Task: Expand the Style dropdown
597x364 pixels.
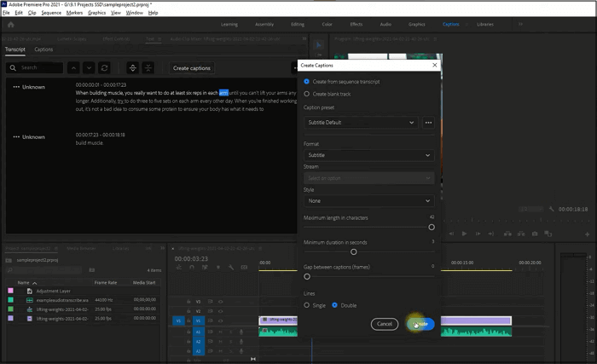Action: pyautogui.click(x=368, y=200)
